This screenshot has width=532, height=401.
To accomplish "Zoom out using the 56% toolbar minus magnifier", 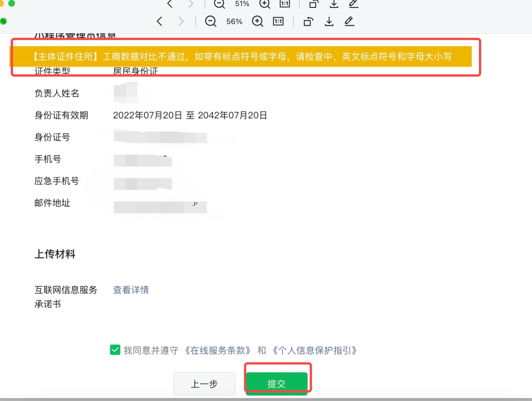I will [211, 21].
